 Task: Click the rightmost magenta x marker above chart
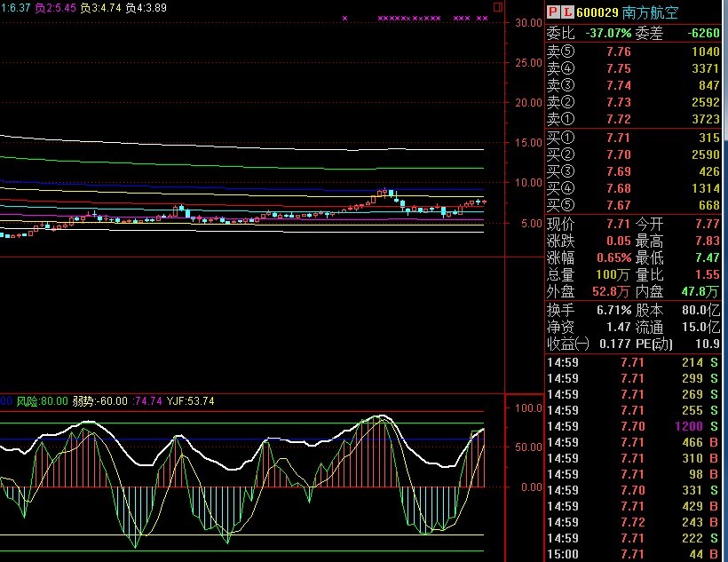point(485,18)
